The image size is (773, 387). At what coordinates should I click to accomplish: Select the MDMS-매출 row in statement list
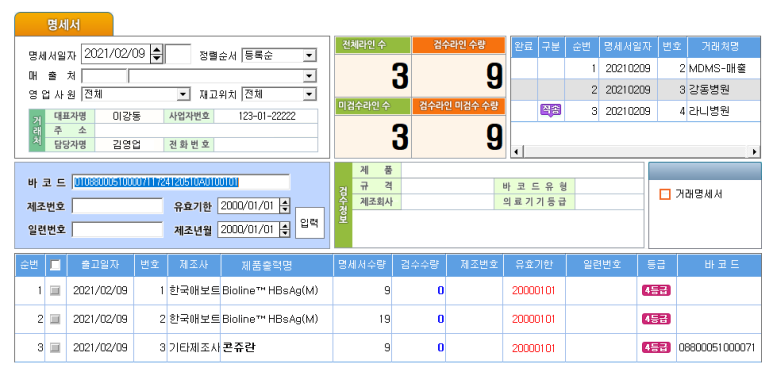[x=635, y=69]
